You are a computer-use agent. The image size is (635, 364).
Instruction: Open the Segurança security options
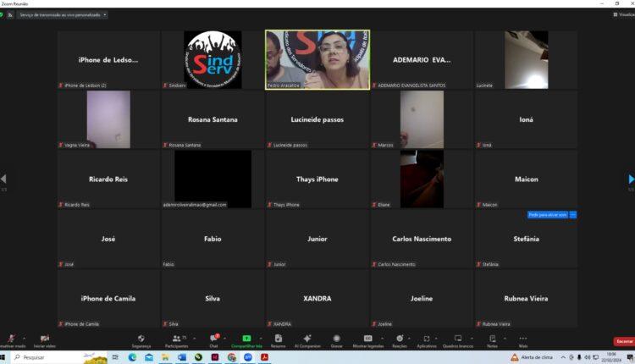(141, 340)
